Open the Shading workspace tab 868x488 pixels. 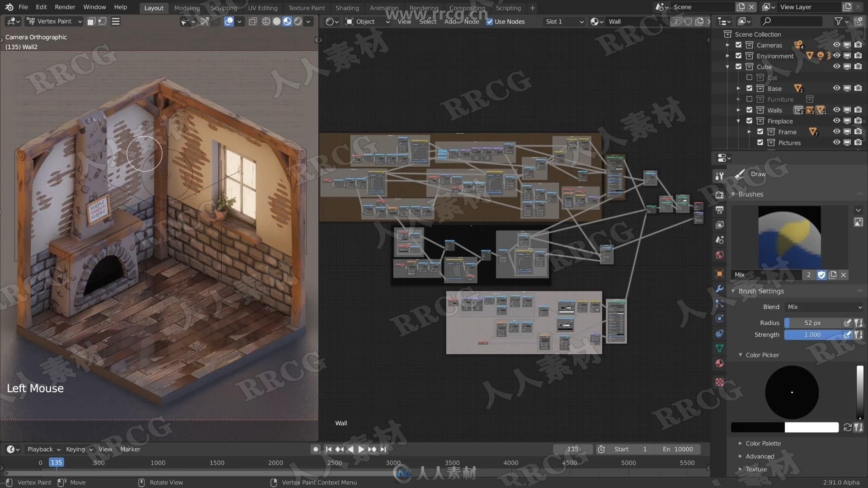[x=346, y=7]
